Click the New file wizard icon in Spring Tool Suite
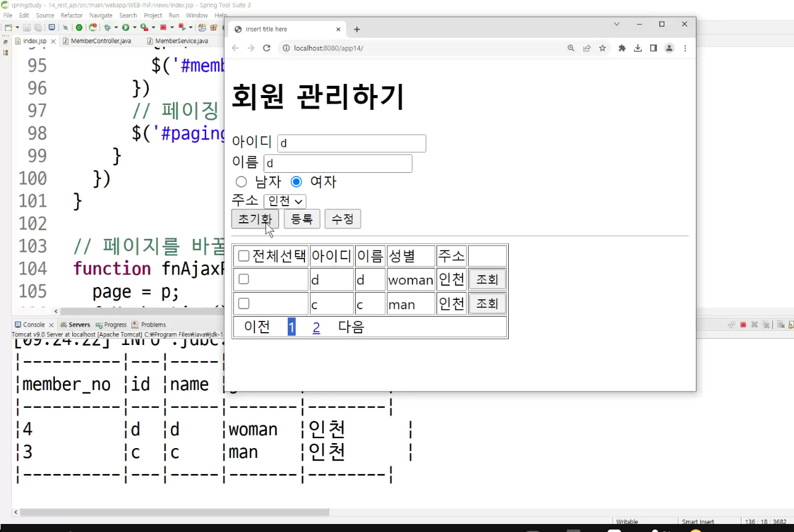Screen dimensions: 794x532 tap(8, 28)
